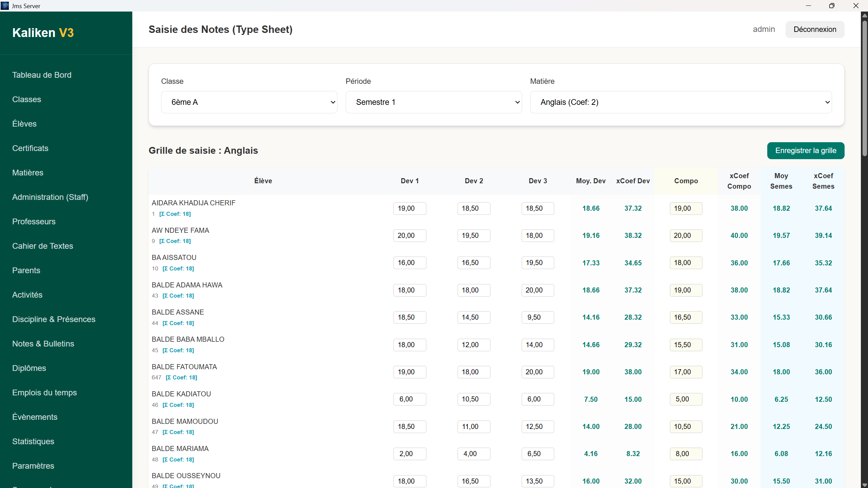Click the Σ Coef: 18 link under BA AISSATOU

point(178,268)
